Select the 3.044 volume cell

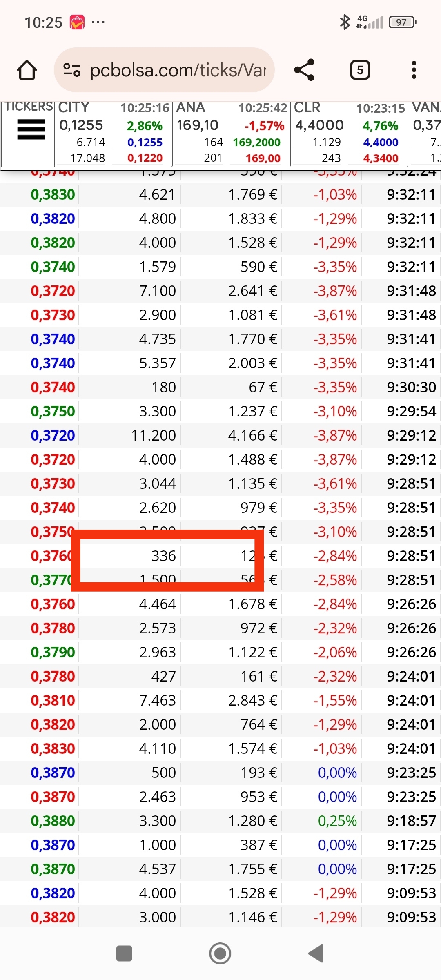tap(157, 484)
